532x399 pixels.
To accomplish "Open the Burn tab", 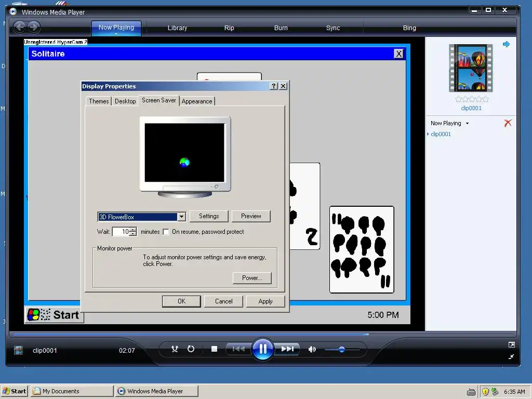I will (x=281, y=28).
